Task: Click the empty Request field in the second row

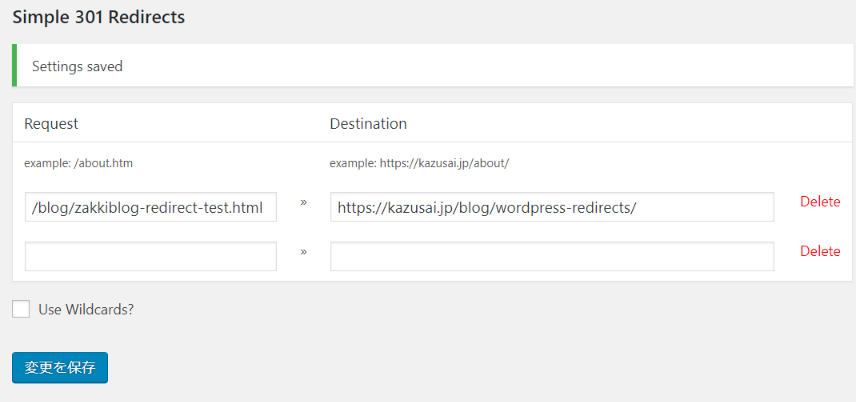Action: (150, 256)
